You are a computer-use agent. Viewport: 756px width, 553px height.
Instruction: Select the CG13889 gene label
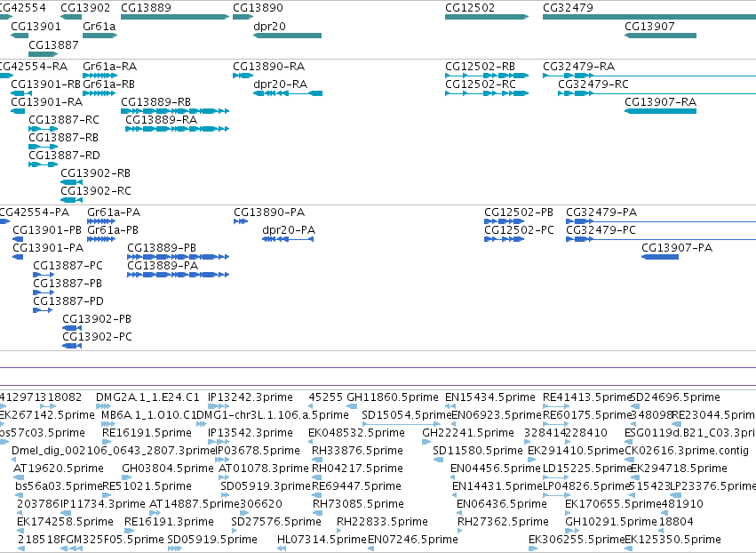click(x=146, y=8)
